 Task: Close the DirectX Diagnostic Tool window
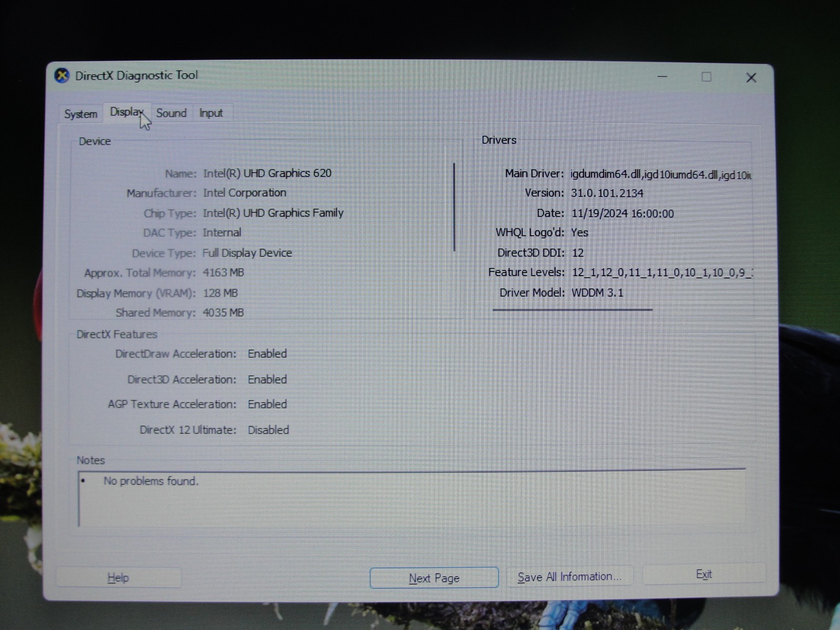coord(751,78)
